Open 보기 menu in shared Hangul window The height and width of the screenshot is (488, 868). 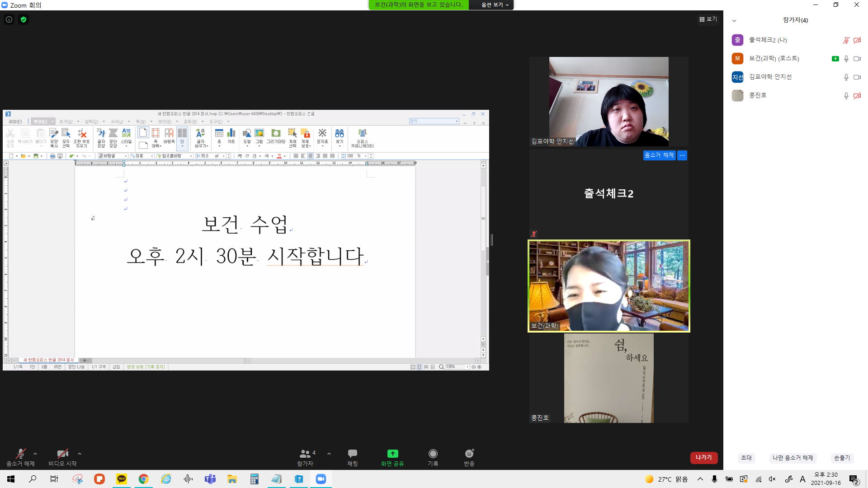[x=66, y=122]
